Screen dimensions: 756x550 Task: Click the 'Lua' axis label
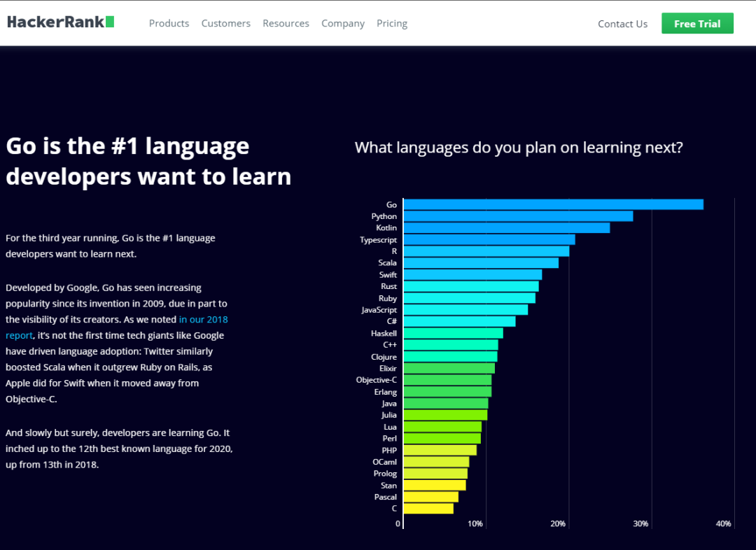[390, 427]
